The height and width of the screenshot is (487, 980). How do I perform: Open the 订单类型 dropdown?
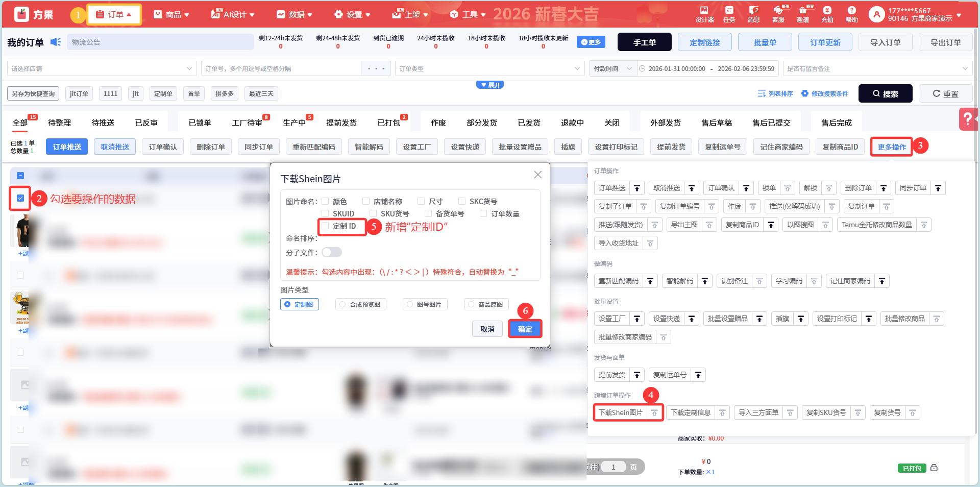tap(489, 68)
